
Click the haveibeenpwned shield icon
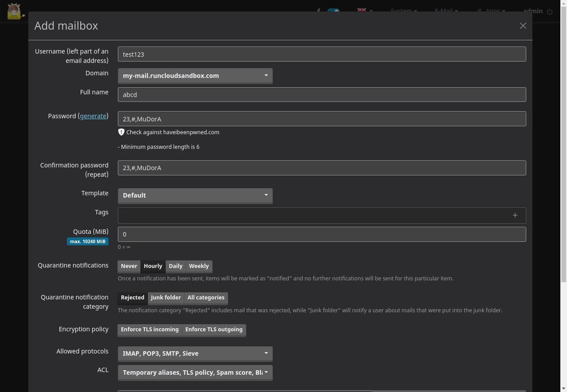pyautogui.click(x=121, y=132)
